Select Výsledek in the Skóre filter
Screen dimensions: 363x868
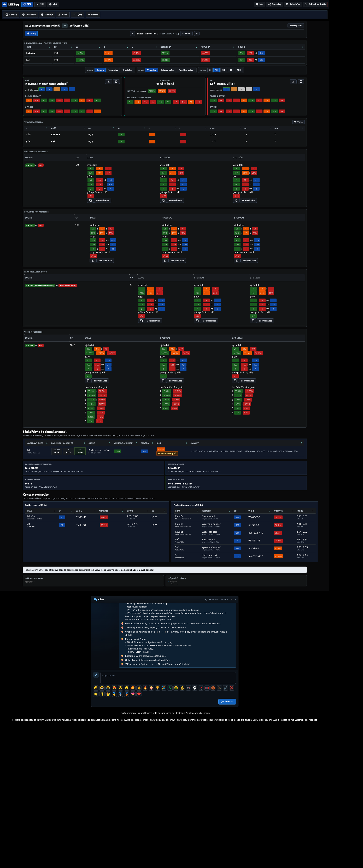click(x=151, y=70)
